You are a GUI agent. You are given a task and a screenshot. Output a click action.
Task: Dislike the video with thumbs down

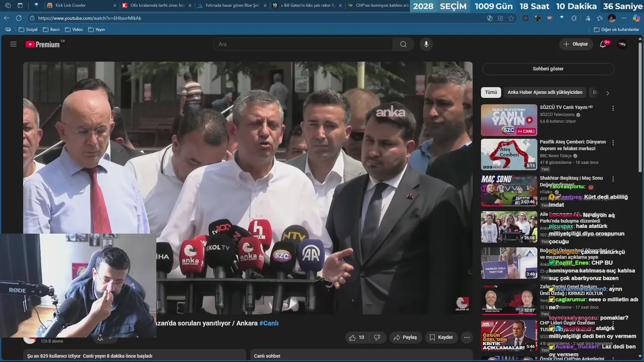[377, 337]
